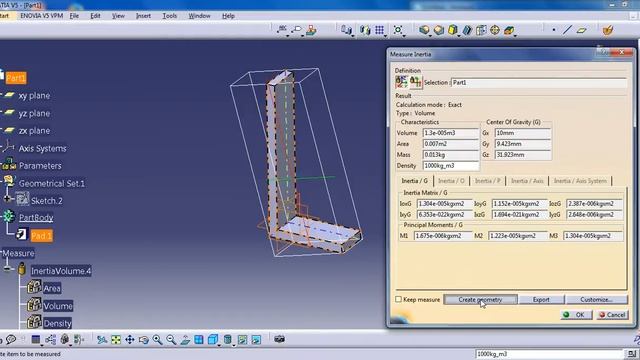Switch to the Inertia / G tab

tap(414, 181)
